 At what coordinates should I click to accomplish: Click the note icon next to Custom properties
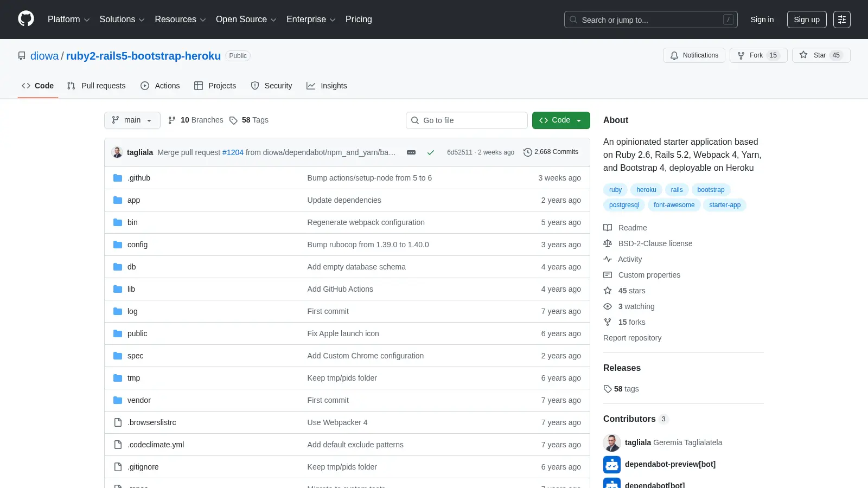[608, 275]
